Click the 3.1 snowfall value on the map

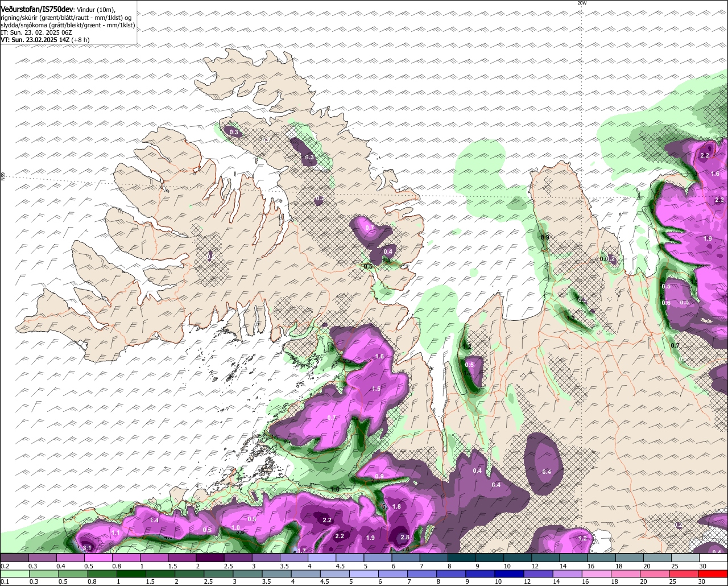(87, 548)
